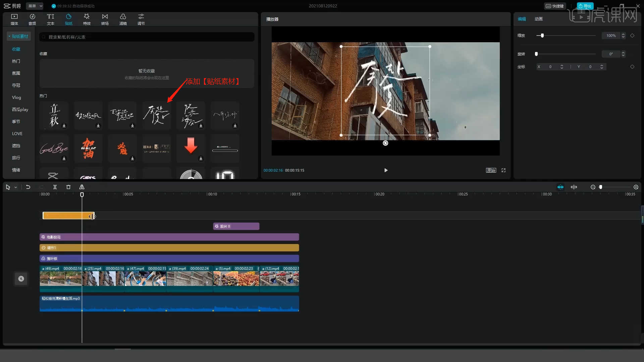The width and height of the screenshot is (644, 362).
Task: Select the 收藏 favorites category
Action: [x=16, y=49]
